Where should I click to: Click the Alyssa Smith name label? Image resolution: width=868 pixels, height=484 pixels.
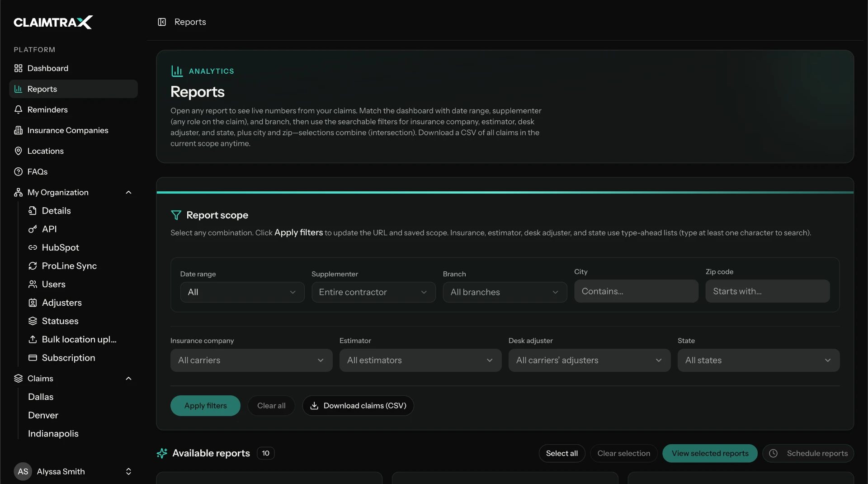[x=61, y=471]
